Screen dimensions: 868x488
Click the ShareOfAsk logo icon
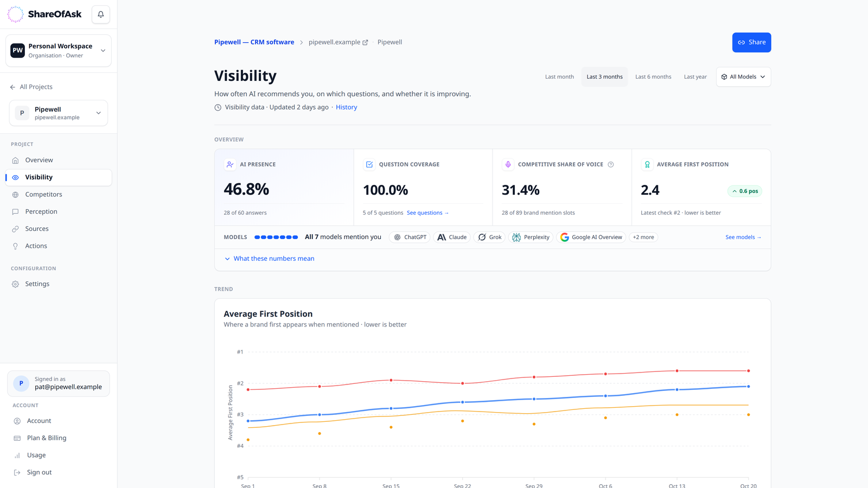(15, 14)
